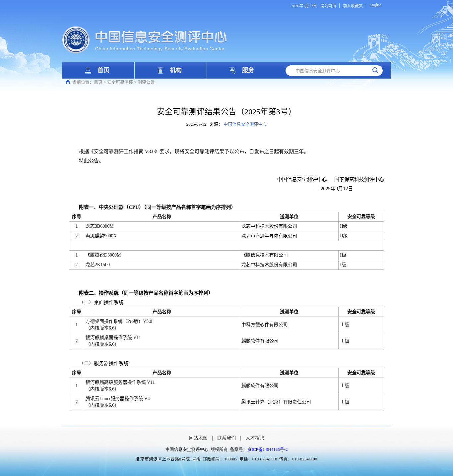Click the 设为首页 link
The height and width of the screenshot is (476, 453).
click(x=328, y=6)
